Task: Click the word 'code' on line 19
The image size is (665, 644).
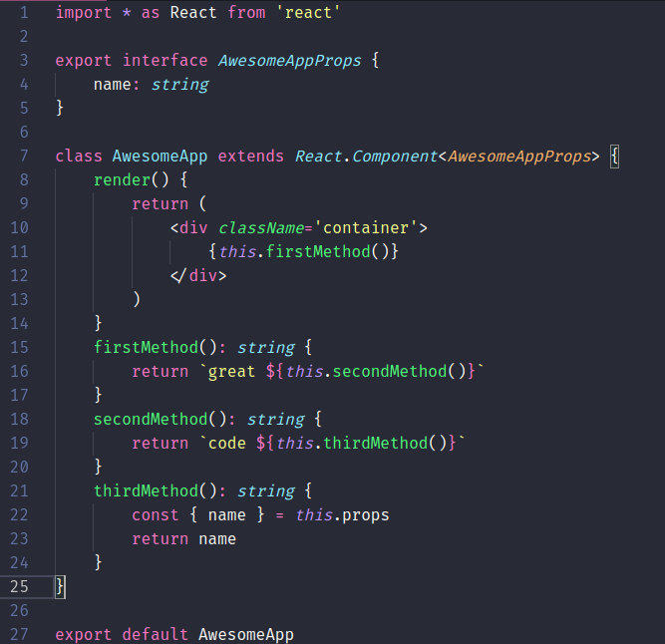Action: pyautogui.click(x=227, y=443)
